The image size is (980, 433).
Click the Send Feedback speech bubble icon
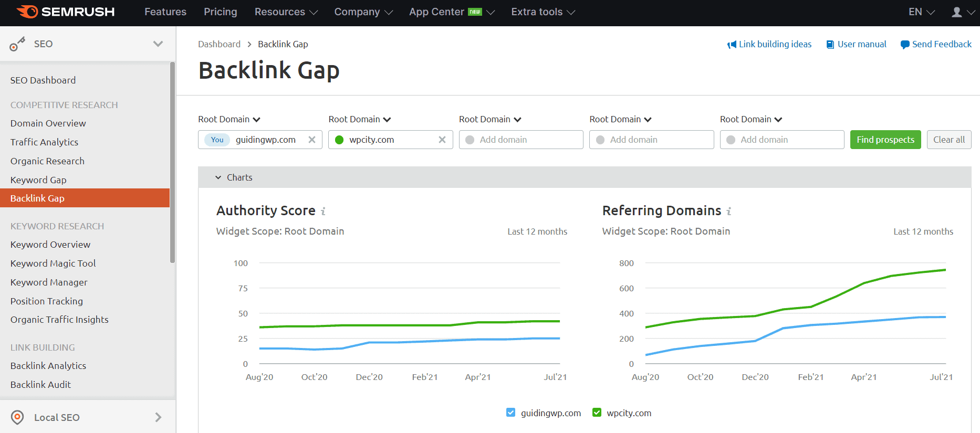pyautogui.click(x=905, y=45)
